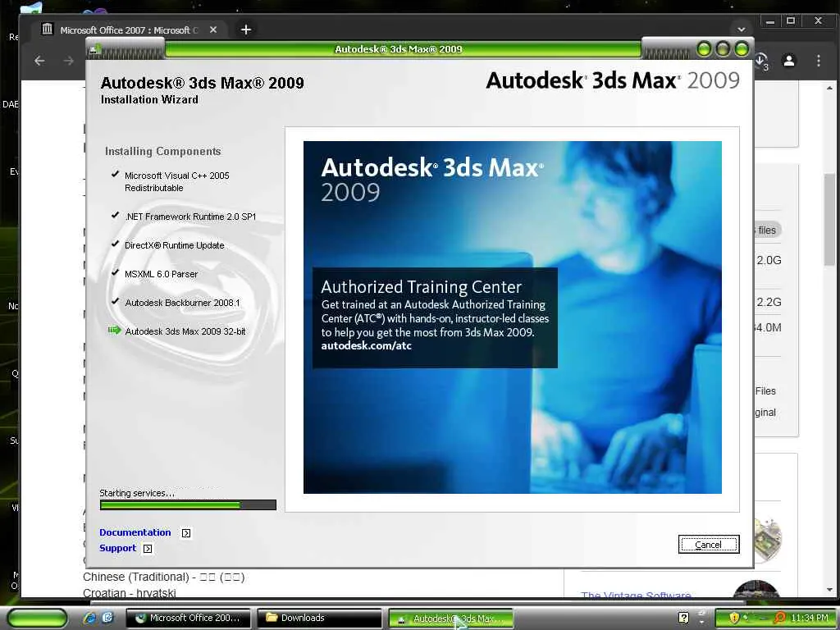This screenshot has width=840, height=630.
Task: Click the checkmark next to Visual C++ 2005
Action: [x=115, y=174]
